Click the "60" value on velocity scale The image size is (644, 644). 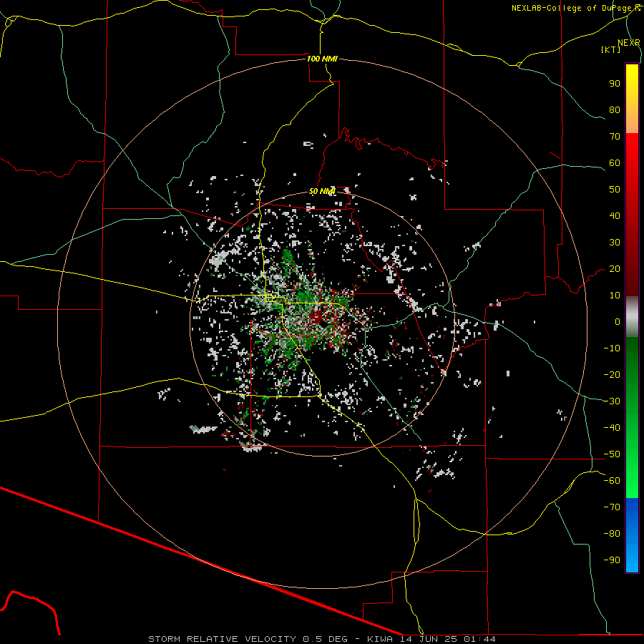(615, 162)
